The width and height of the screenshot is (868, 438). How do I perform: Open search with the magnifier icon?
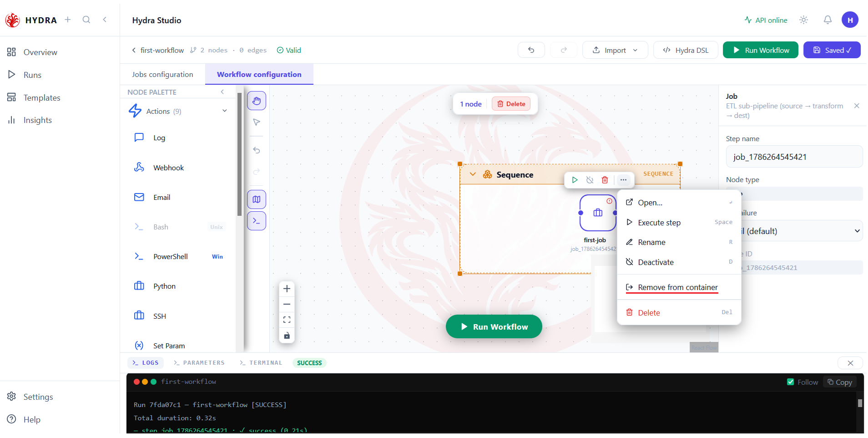coord(86,20)
